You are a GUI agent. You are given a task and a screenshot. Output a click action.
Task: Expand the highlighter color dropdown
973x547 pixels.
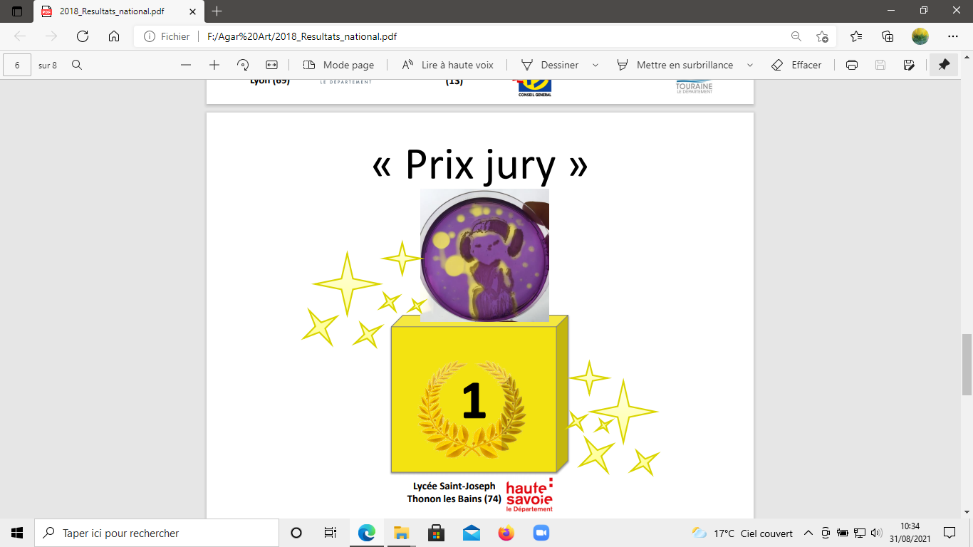click(x=750, y=65)
